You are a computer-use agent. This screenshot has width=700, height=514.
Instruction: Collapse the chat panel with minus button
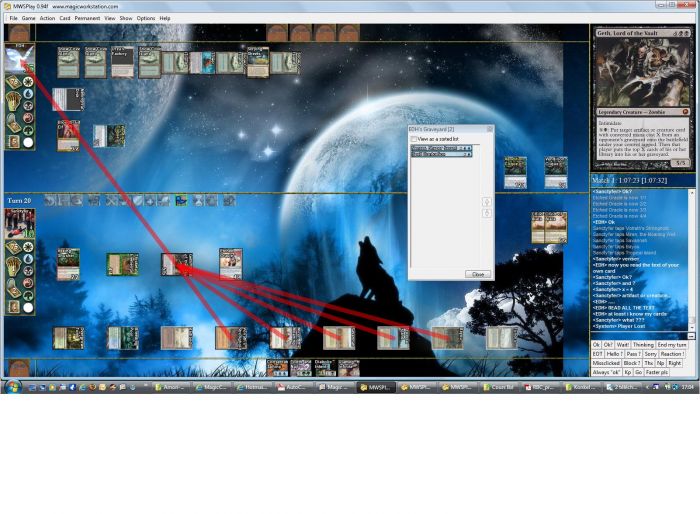coord(691,336)
